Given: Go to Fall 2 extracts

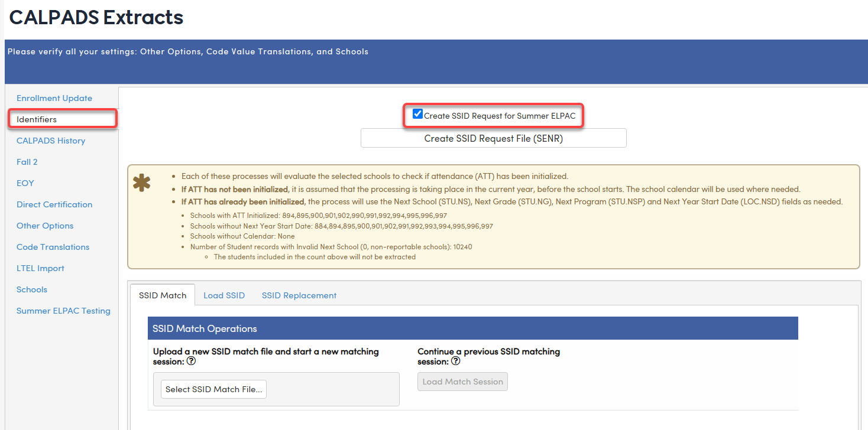Looking at the screenshot, I should tap(27, 162).
